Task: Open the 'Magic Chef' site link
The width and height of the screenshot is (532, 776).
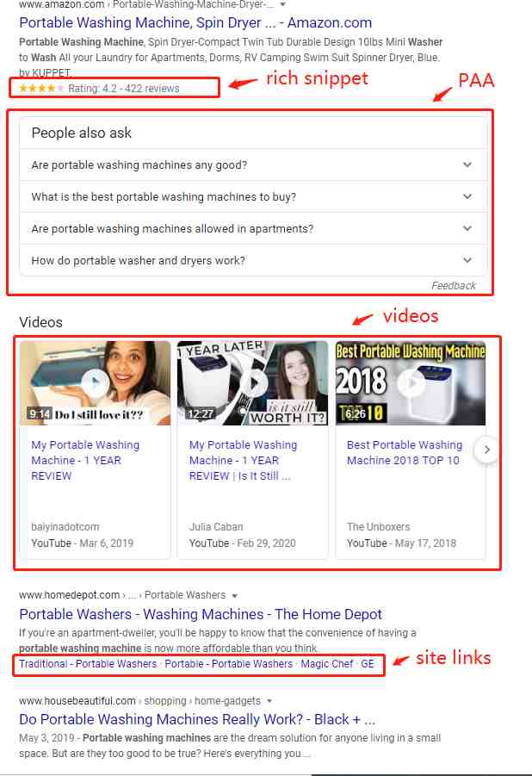Action: pyautogui.click(x=326, y=664)
